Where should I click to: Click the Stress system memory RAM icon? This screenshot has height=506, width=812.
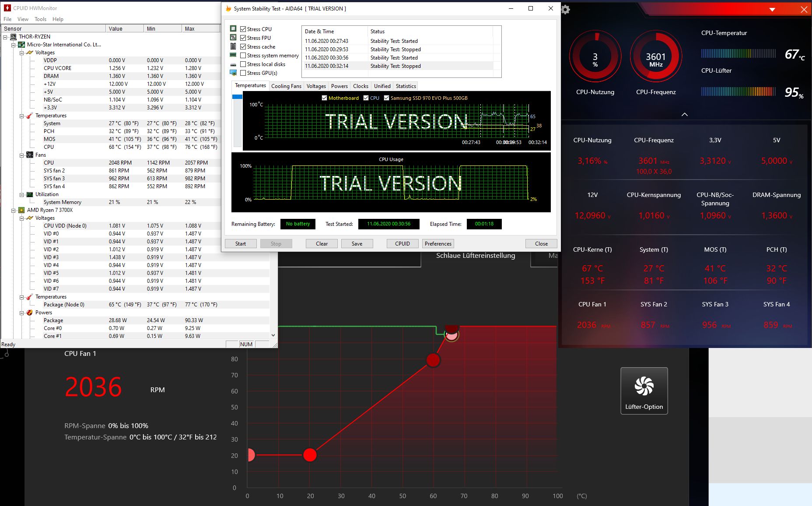click(x=233, y=55)
